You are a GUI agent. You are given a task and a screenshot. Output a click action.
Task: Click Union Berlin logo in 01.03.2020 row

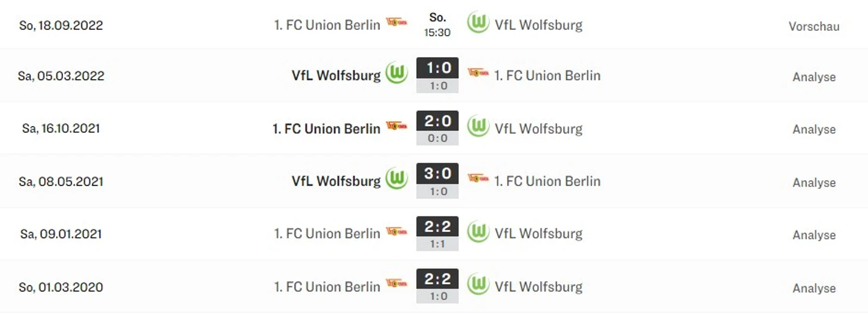[397, 284]
